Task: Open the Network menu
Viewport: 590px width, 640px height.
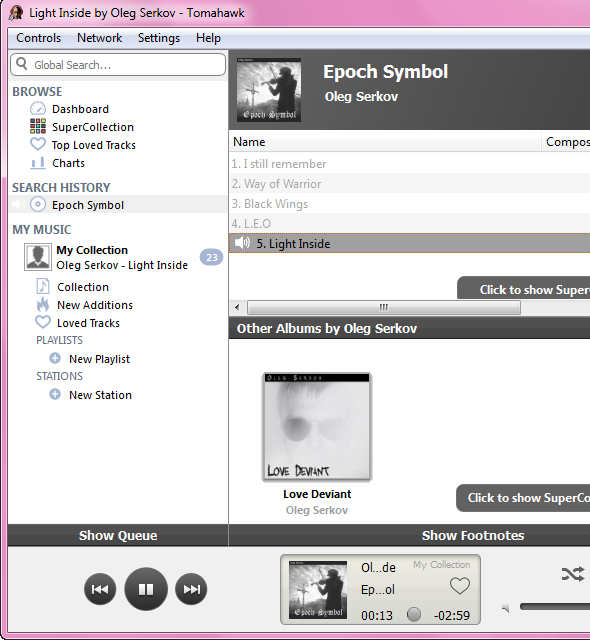Action: click(x=100, y=38)
